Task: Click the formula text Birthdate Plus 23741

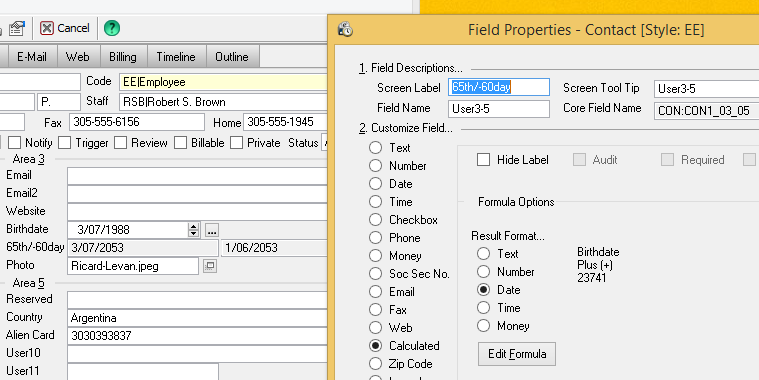Action: tap(598, 265)
